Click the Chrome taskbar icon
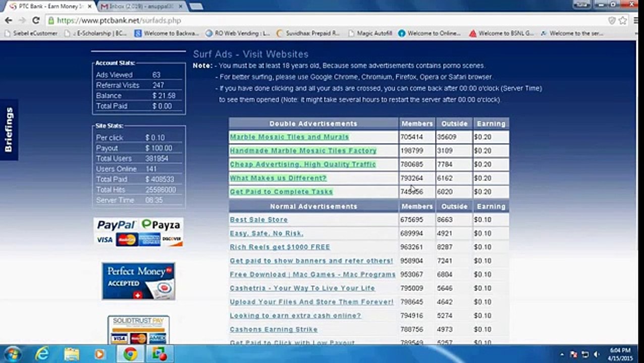The image size is (644, 363). pos(130,354)
